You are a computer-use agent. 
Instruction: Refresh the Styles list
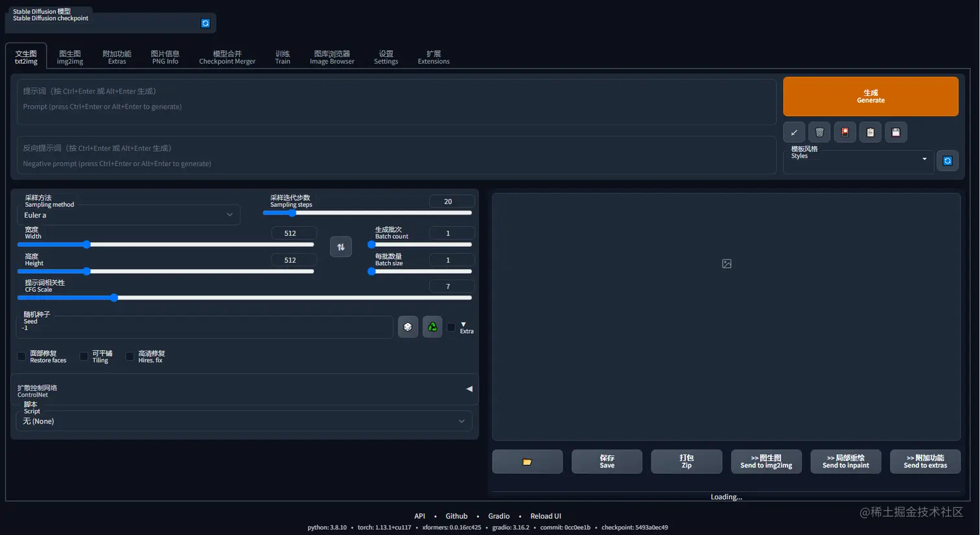click(x=948, y=161)
